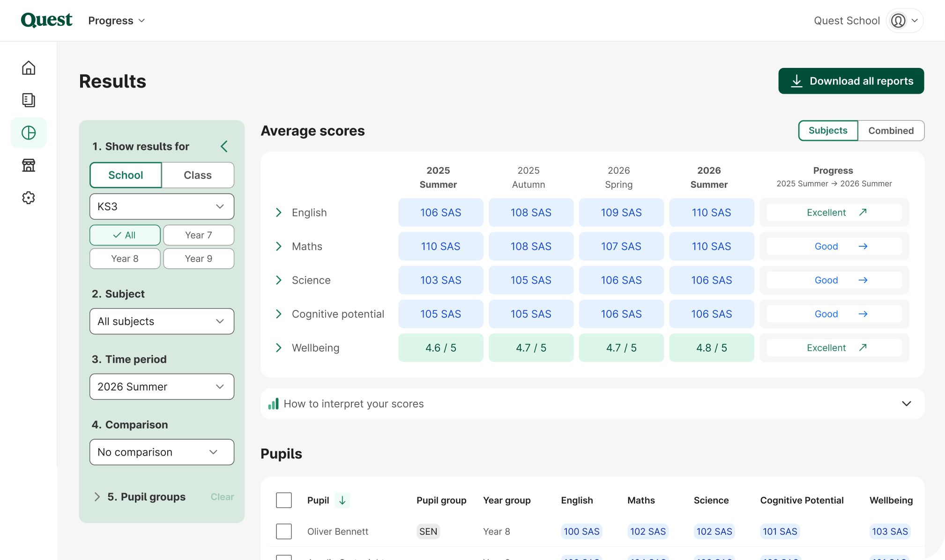Toggle the select-all pupils checkbox
Viewport: 945px width, 560px height.
284,500
